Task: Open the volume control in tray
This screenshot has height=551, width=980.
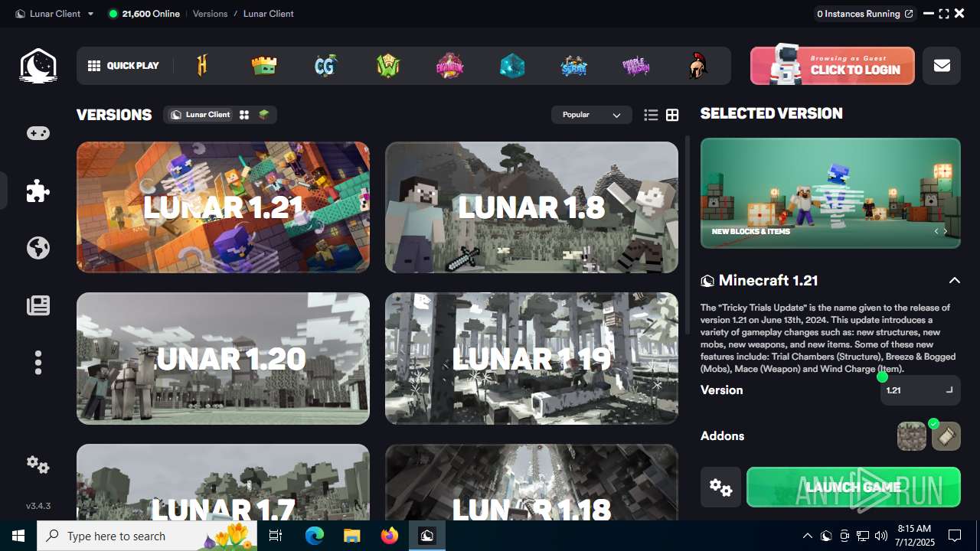Action: tap(881, 536)
